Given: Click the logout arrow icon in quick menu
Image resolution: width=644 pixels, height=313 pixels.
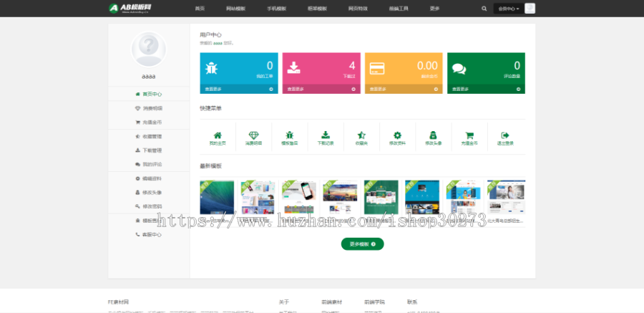Looking at the screenshot, I should coord(505,135).
